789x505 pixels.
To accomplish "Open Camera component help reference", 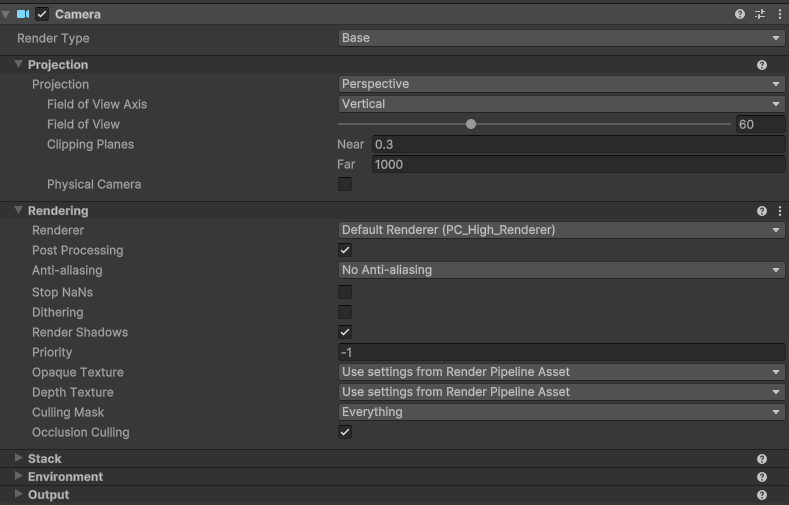I will (740, 14).
